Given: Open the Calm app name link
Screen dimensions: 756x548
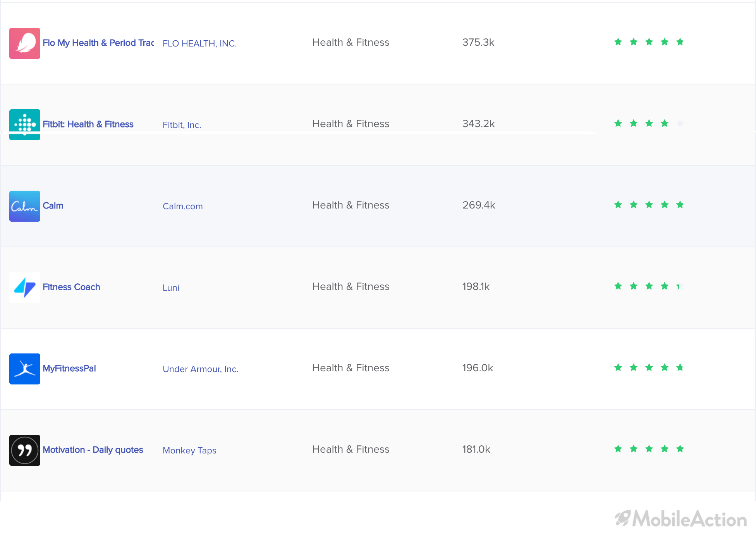Looking at the screenshot, I should [x=53, y=206].
